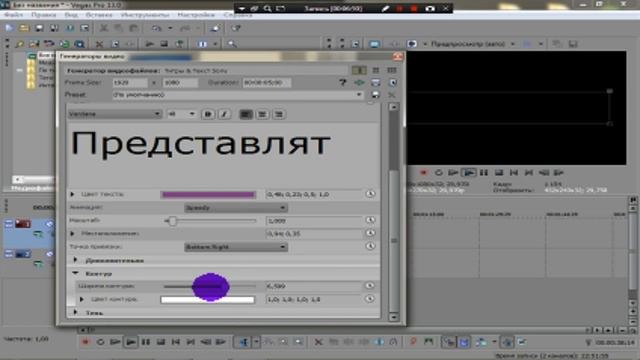Viewport: 640px width, 360px height.
Task: Align title text to the right
Action: tap(279, 114)
